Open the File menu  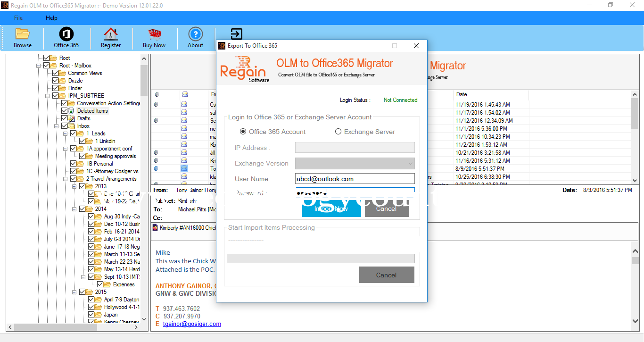pos(18,18)
